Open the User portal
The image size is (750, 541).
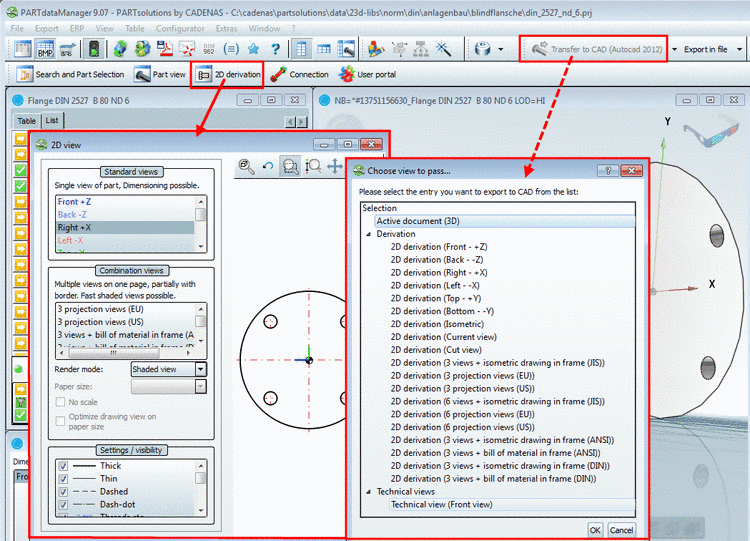tap(367, 75)
